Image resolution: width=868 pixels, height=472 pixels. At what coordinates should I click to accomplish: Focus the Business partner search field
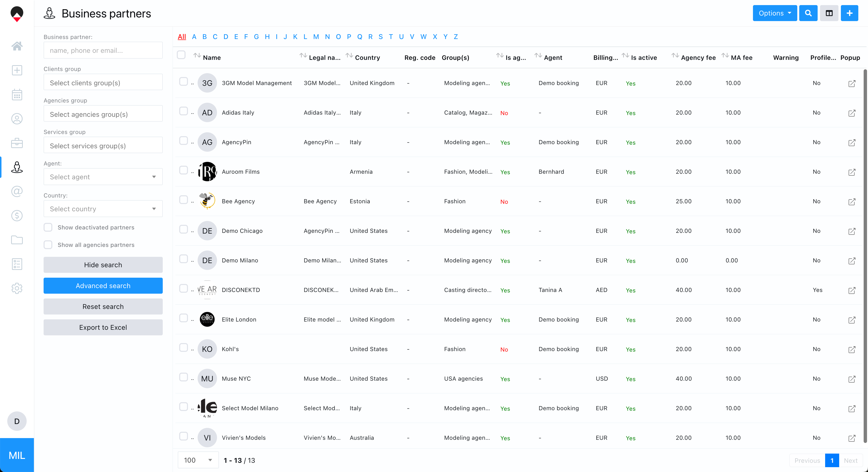(x=103, y=50)
